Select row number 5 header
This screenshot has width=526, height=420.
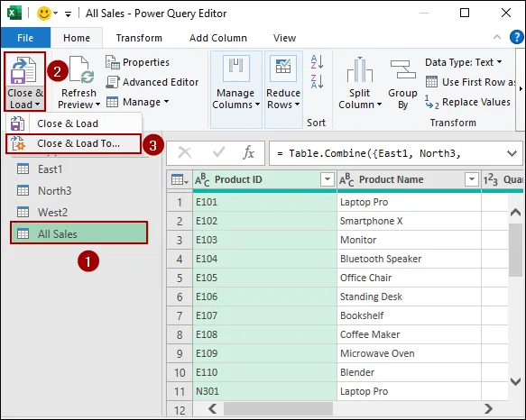pos(180,278)
